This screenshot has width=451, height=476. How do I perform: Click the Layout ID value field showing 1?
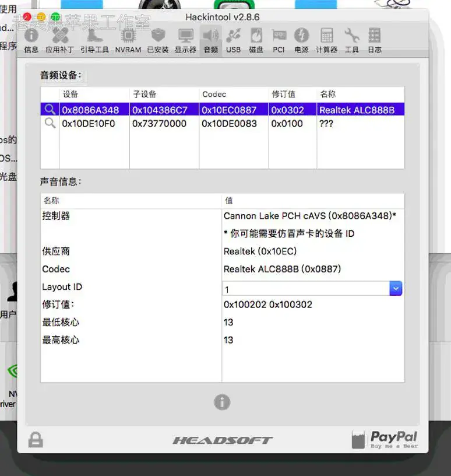(x=306, y=289)
